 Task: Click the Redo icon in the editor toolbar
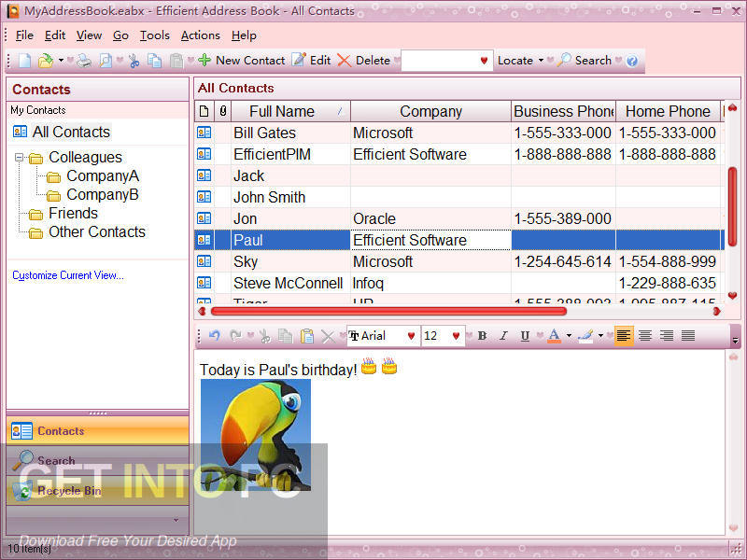point(235,336)
